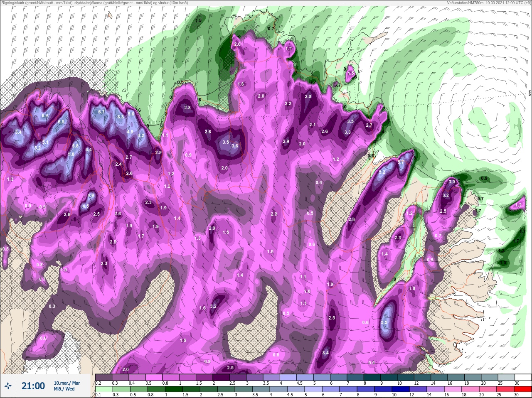Click the 3.6 precipitation value on the map
Viewport: 532px width, 398px height.
click(235, 146)
